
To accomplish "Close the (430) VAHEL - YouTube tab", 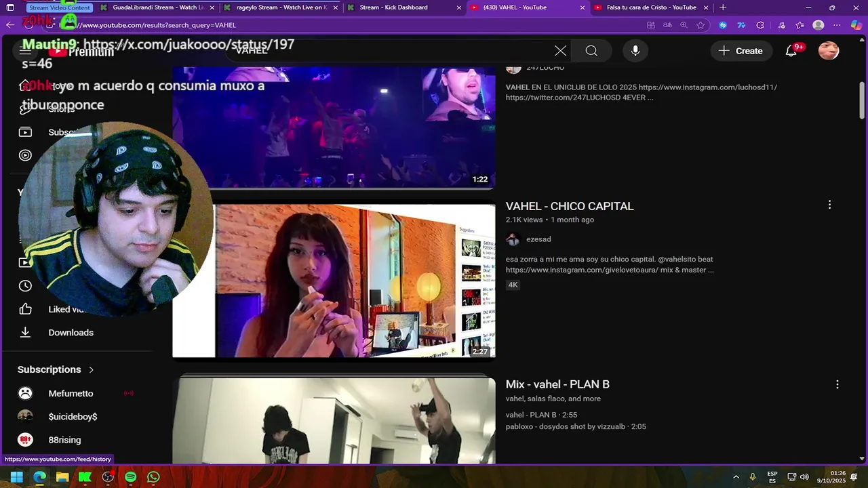I will click(x=583, y=7).
